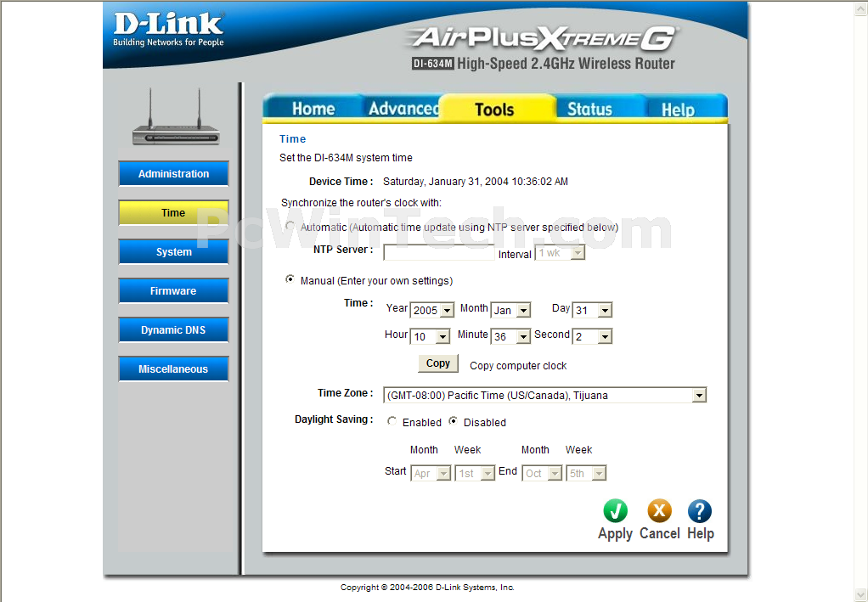Click the Copy computer clock button
Viewport: 868px width, 602px height.
[438, 363]
